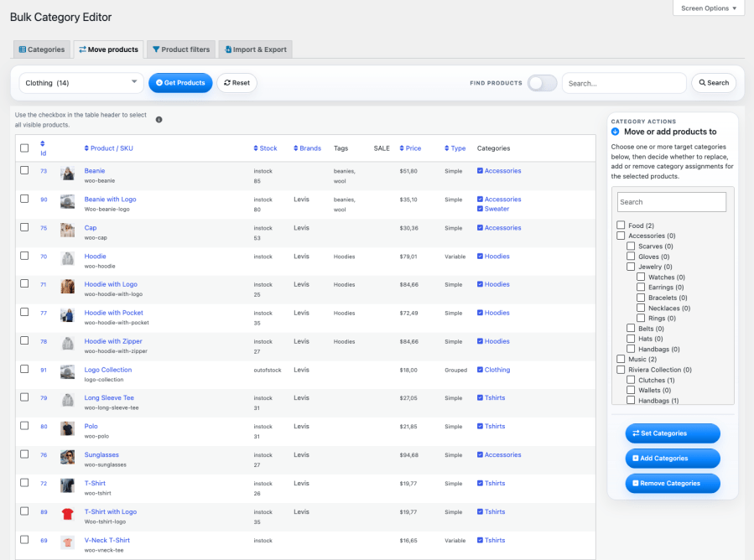Sort table by Stock column
Image resolution: width=754 pixels, height=560 pixels.
point(265,148)
